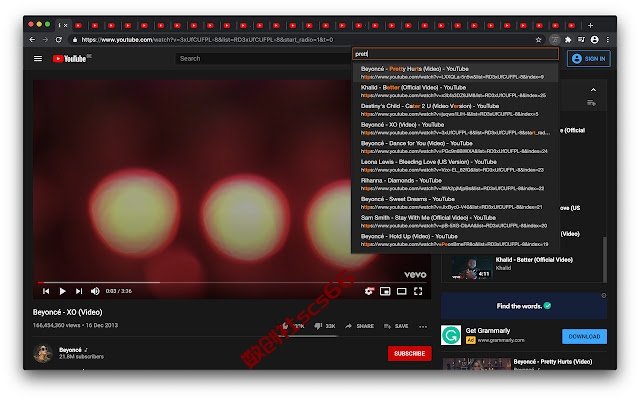The width and height of the screenshot is (640, 400).
Task: Click the Khalid Better video thumbnail
Action: pos(471,268)
